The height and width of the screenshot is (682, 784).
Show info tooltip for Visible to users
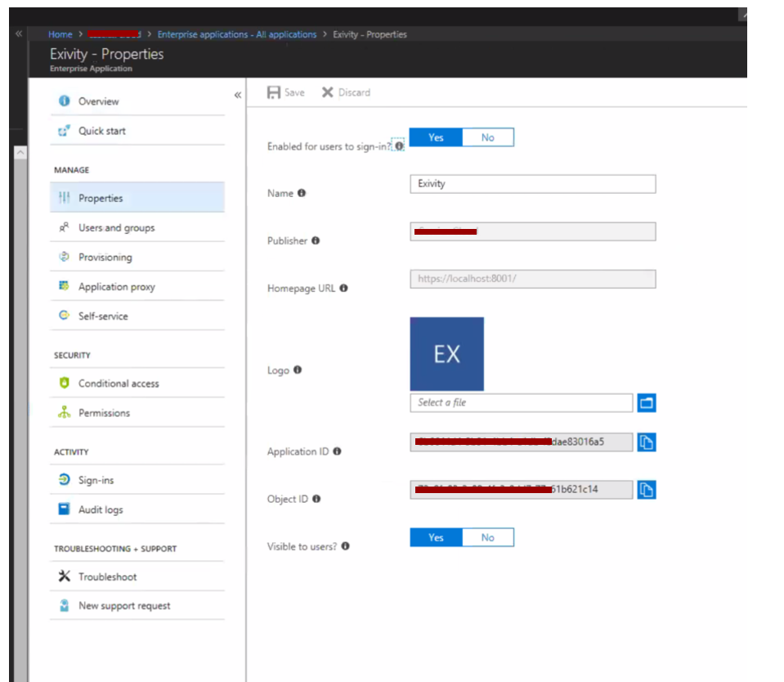pyautogui.click(x=346, y=546)
